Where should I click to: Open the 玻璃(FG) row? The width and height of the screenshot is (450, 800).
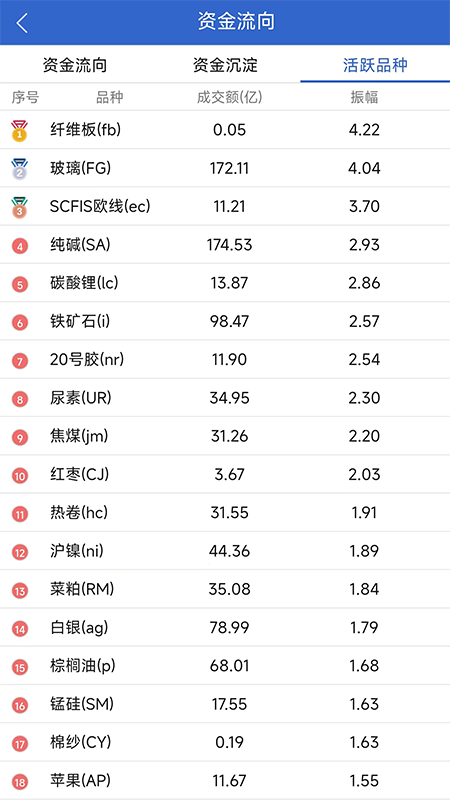click(225, 168)
